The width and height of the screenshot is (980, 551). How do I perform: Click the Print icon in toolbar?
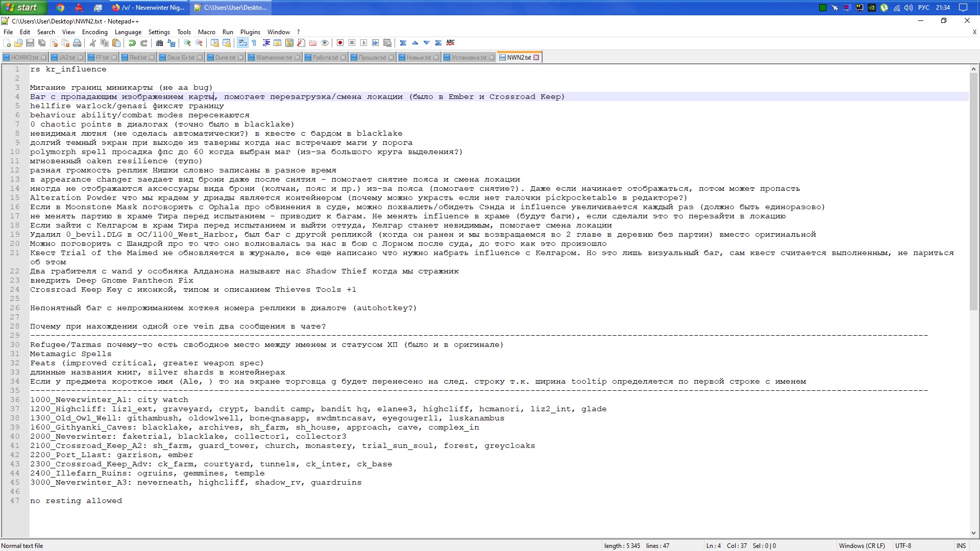coord(77,43)
